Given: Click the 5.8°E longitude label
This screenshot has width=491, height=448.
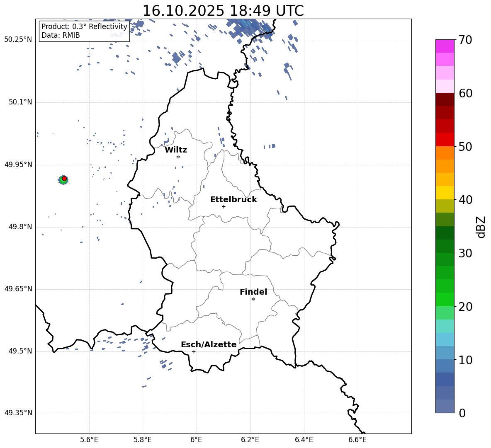Looking at the screenshot, I should point(143,440).
